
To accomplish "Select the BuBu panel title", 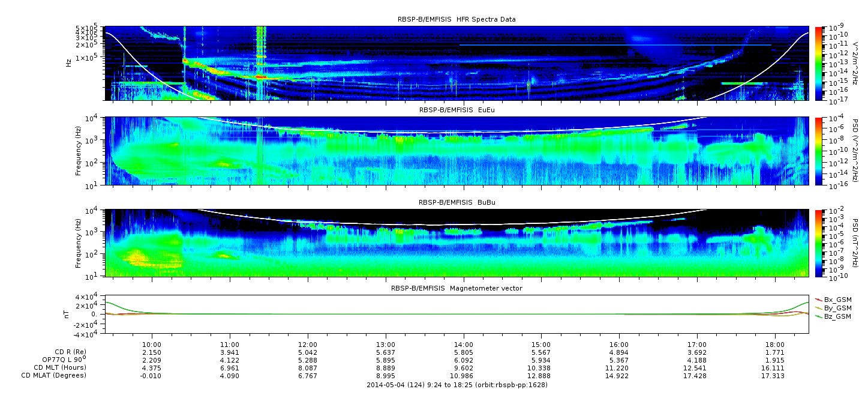I will point(456,203).
